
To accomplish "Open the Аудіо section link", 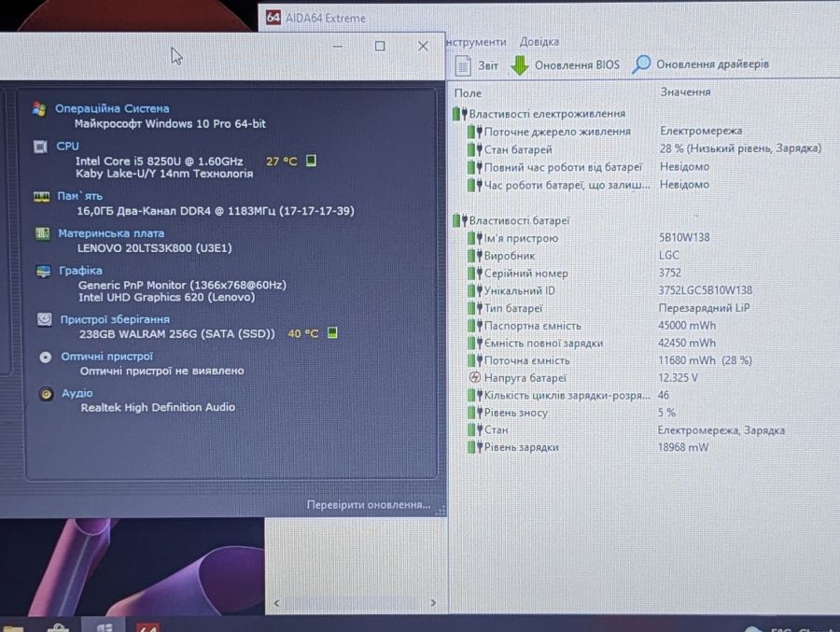I will coord(77,393).
